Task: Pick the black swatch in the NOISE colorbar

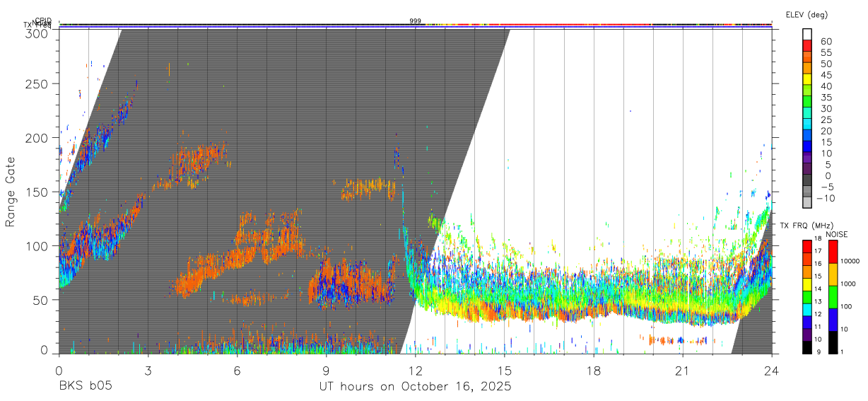Action: [832, 342]
